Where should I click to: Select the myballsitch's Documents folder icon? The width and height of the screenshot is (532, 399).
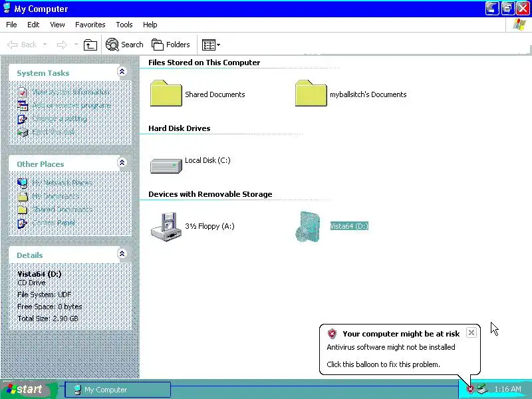pos(311,93)
